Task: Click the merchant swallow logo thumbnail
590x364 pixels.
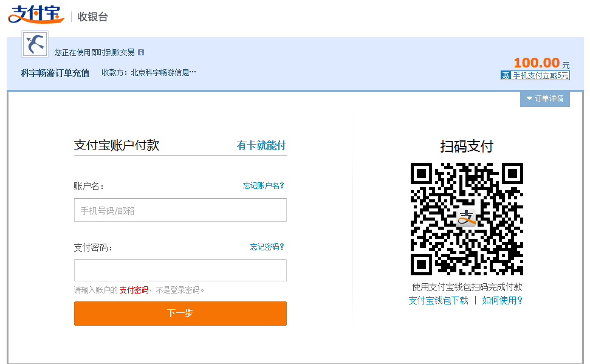Action: point(35,44)
